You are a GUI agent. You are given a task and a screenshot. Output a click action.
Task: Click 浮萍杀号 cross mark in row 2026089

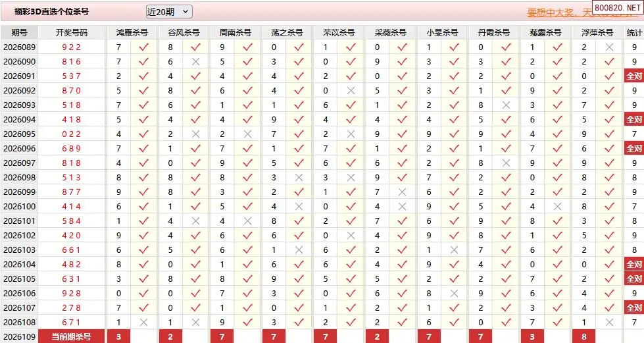tap(609, 47)
